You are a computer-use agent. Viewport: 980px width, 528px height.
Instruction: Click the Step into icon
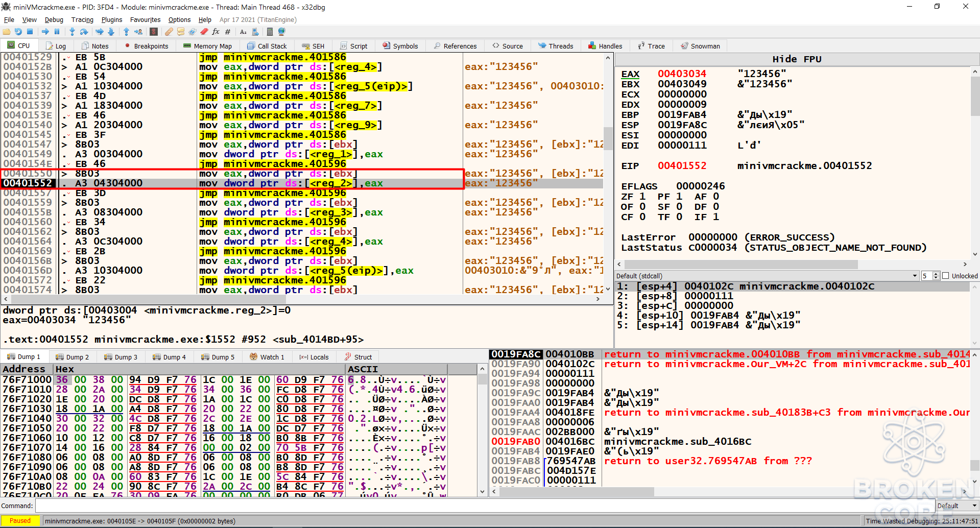[x=72, y=32]
